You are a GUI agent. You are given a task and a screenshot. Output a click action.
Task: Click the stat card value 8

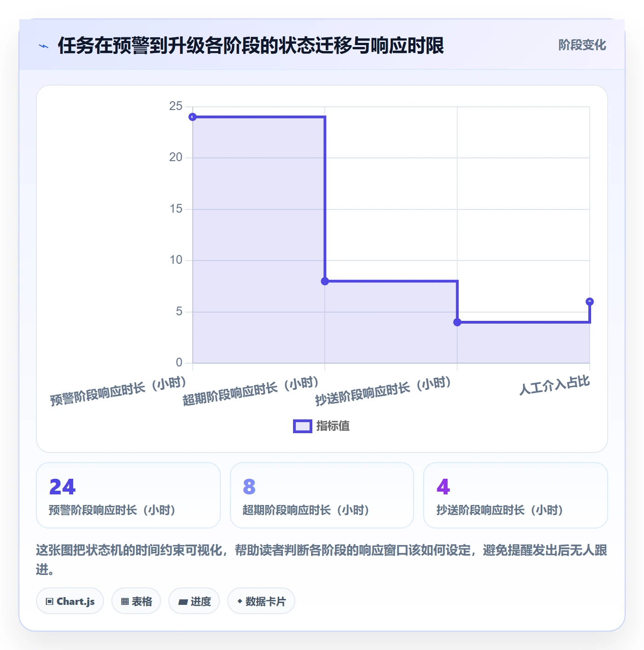click(249, 487)
